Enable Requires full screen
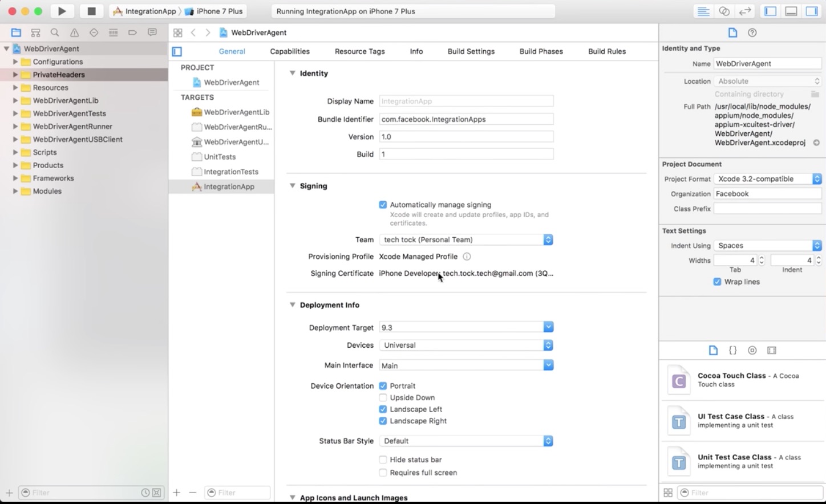Image resolution: width=826 pixels, height=504 pixels. [383, 473]
